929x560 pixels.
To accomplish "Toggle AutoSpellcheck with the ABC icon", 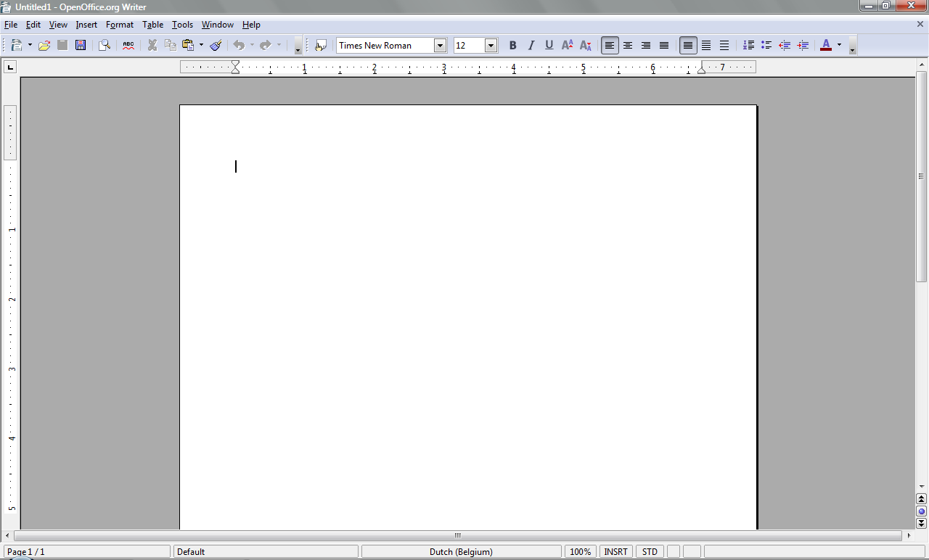I will click(128, 46).
